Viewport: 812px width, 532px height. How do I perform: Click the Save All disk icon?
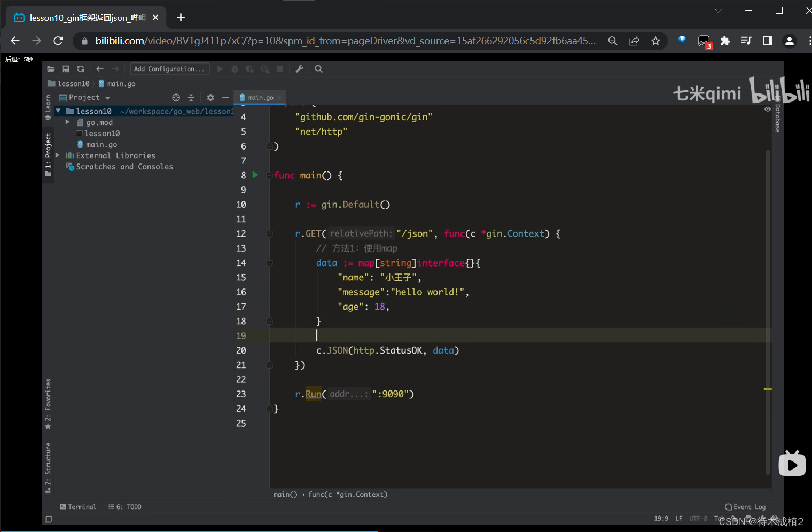(x=66, y=69)
